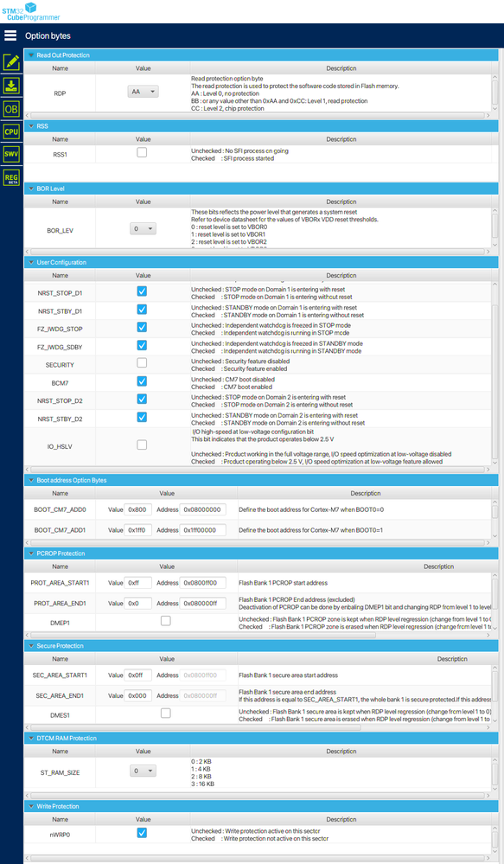Collapse the DTCM RAM Protection section
The height and width of the screenshot is (864, 504).
[x=31, y=739]
